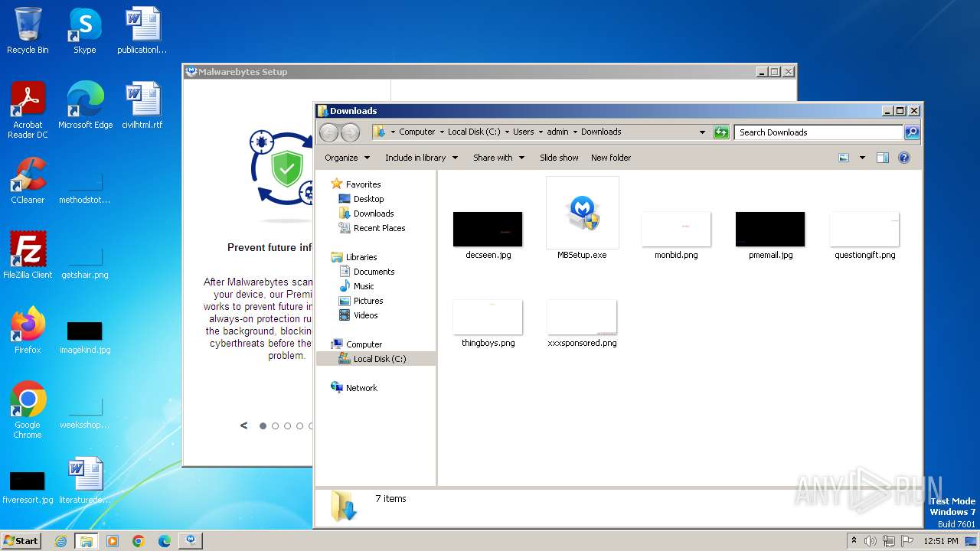Select xxxsponsored.png file in Downloads

582,323
